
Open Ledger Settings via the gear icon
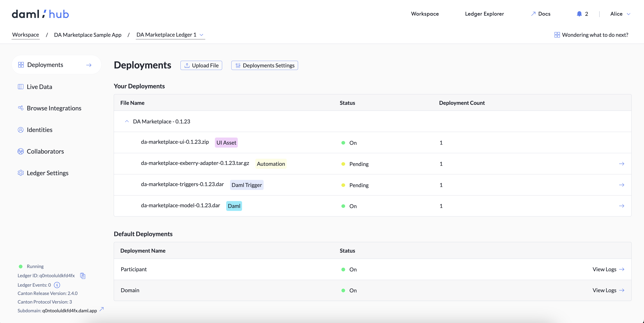click(21, 173)
